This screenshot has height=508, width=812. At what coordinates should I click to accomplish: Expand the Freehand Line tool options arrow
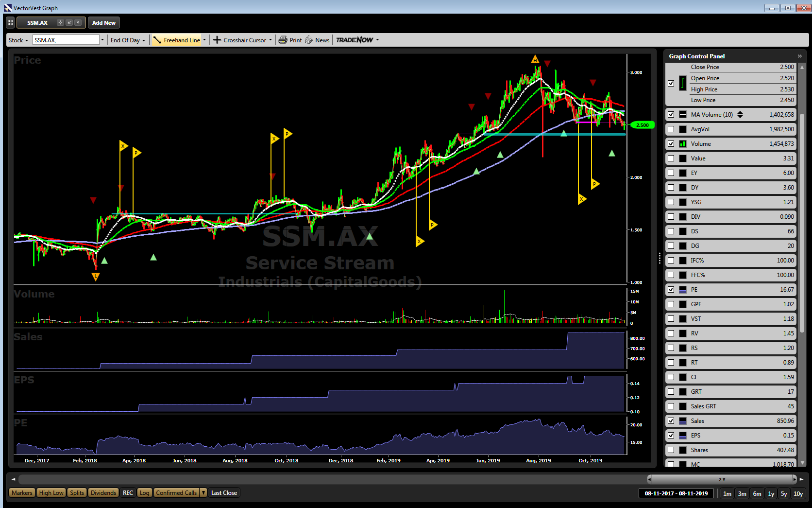pos(204,40)
